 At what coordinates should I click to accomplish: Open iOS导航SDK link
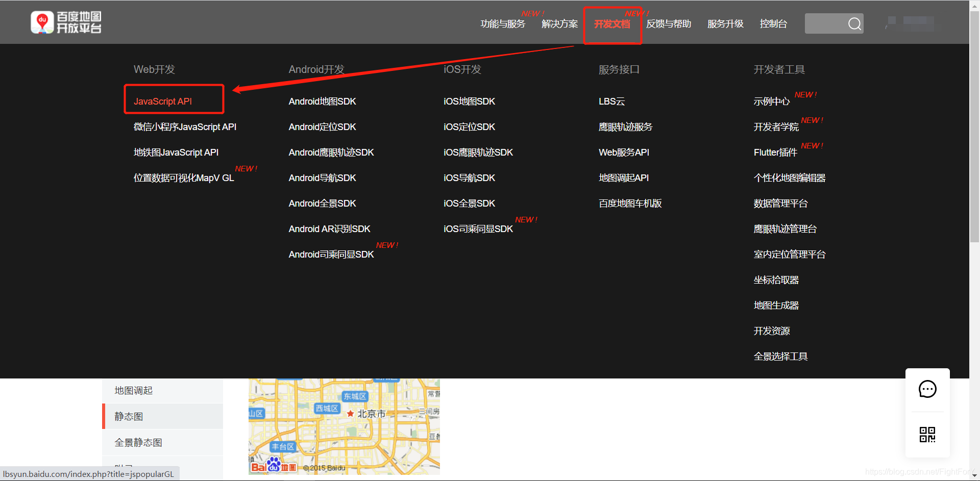point(470,178)
